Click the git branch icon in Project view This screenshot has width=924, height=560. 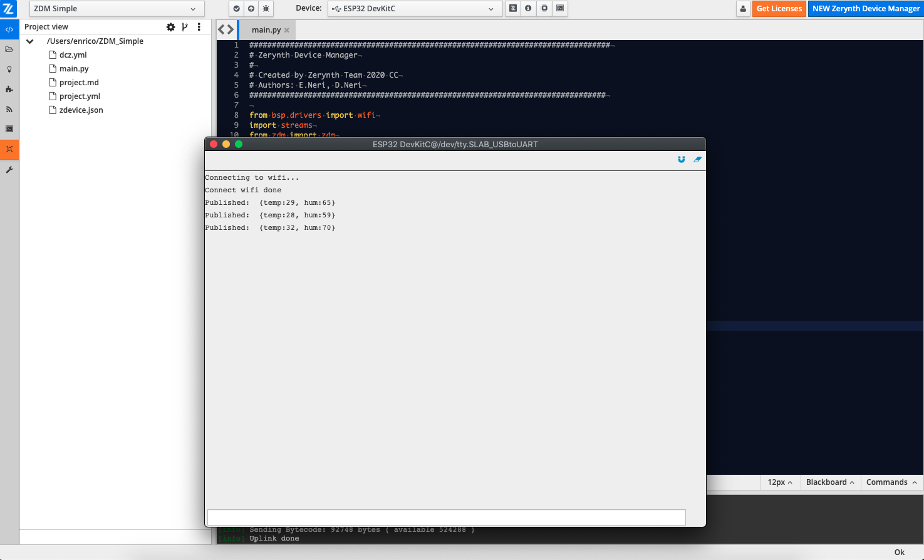coord(185,27)
